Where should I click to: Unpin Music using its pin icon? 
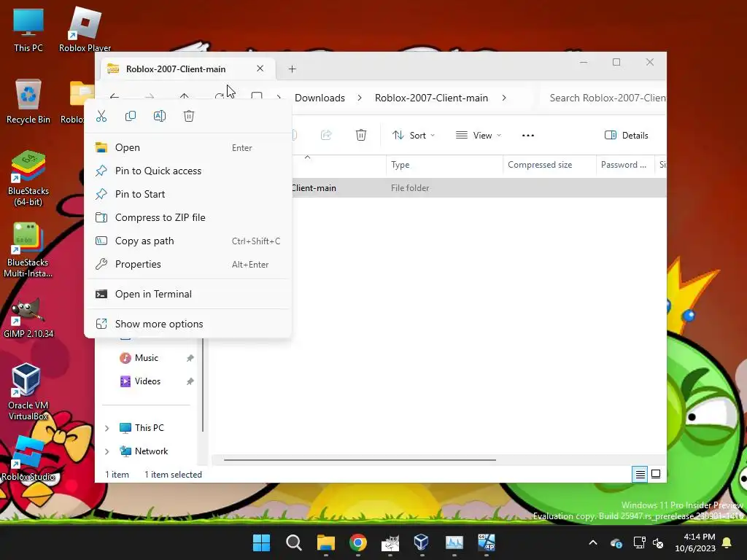[x=190, y=358]
